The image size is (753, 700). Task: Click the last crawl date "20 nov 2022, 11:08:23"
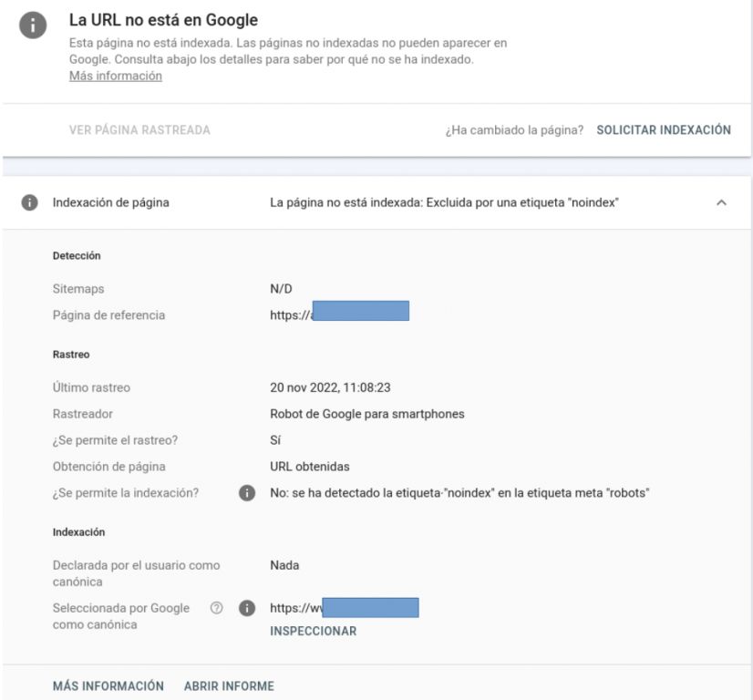point(329,387)
